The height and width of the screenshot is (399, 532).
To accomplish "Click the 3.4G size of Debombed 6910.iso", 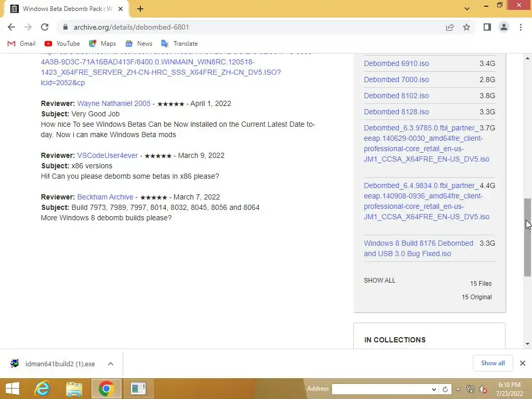I will (487, 63).
